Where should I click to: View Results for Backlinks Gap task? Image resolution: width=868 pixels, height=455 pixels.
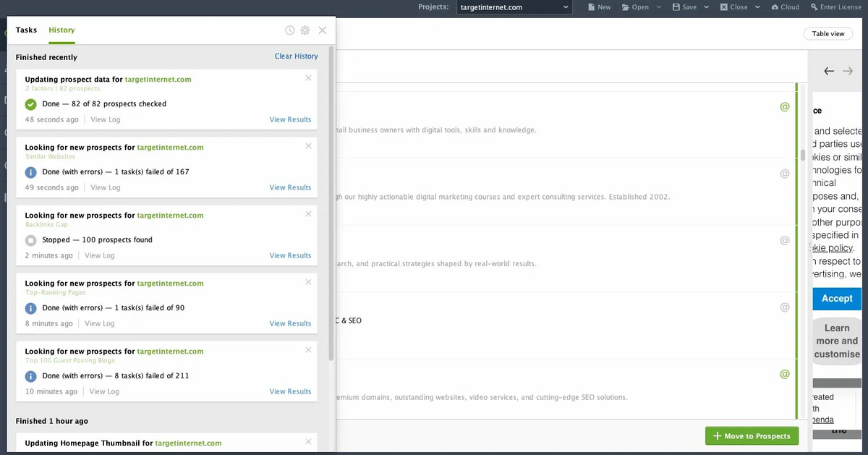290,255
